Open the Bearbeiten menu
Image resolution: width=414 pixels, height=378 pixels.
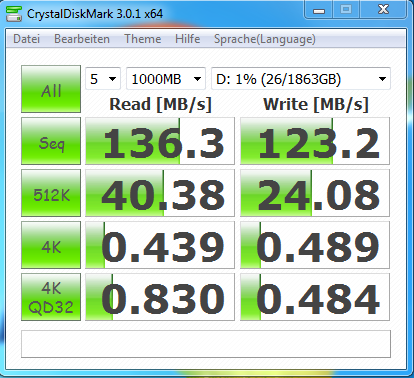point(82,39)
